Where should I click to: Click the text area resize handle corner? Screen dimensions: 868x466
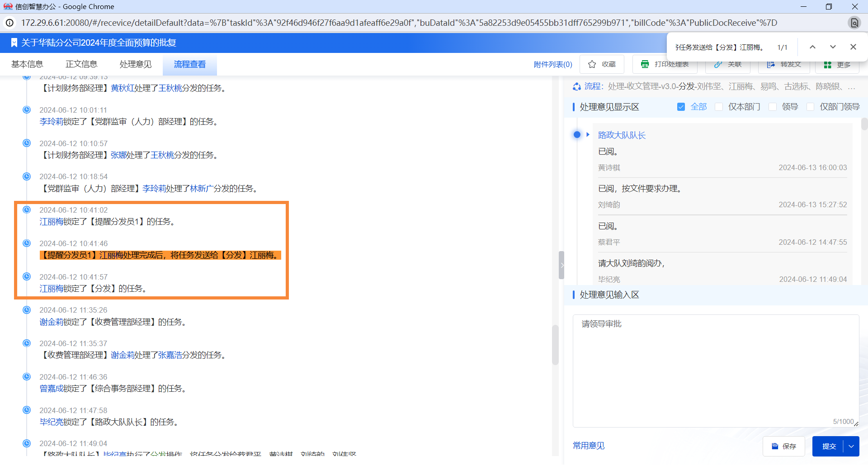pyautogui.click(x=856, y=424)
